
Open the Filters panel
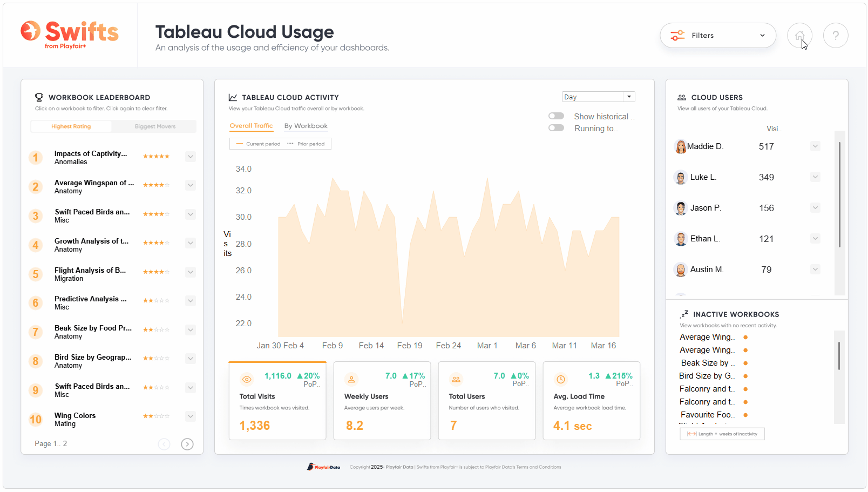point(718,35)
